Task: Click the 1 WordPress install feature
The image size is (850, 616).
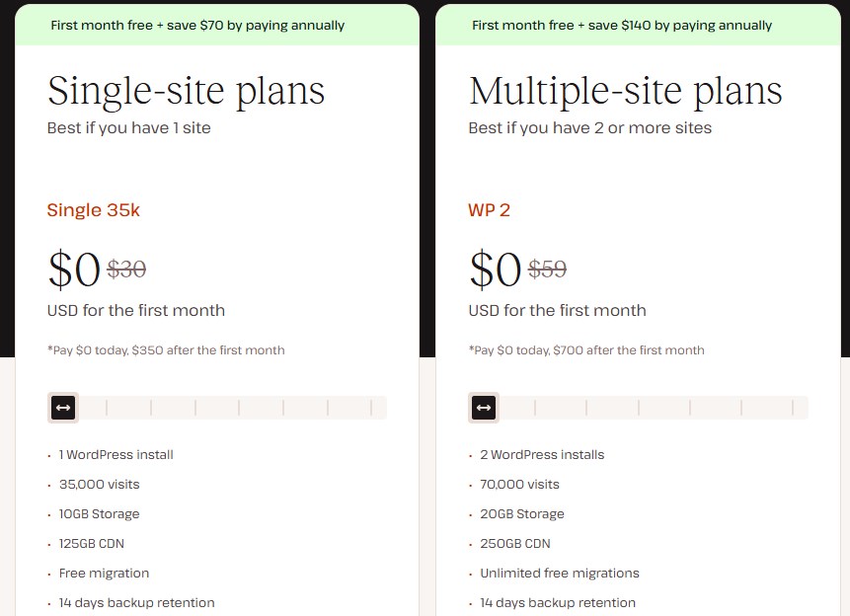Action: tap(116, 455)
